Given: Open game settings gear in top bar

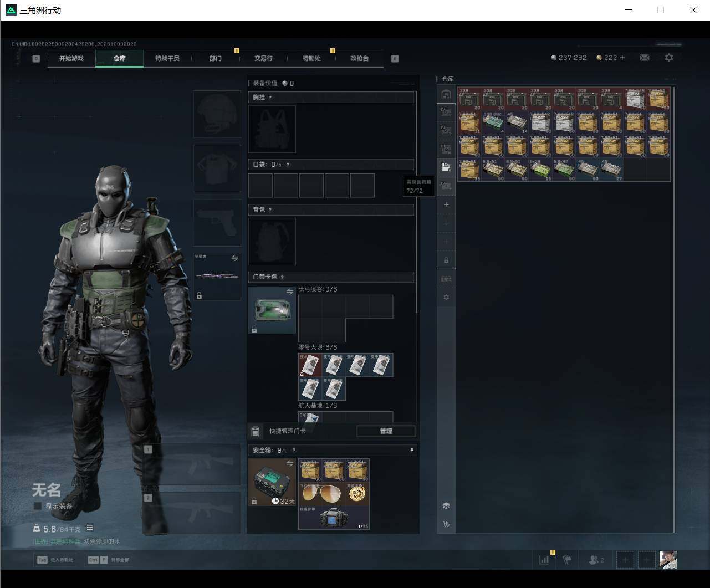Looking at the screenshot, I should tap(669, 58).
